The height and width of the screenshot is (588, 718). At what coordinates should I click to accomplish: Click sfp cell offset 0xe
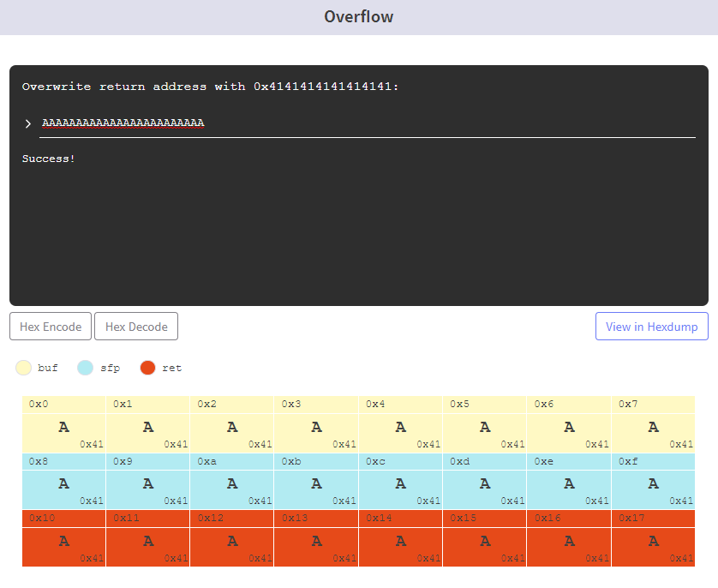(x=569, y=481)
